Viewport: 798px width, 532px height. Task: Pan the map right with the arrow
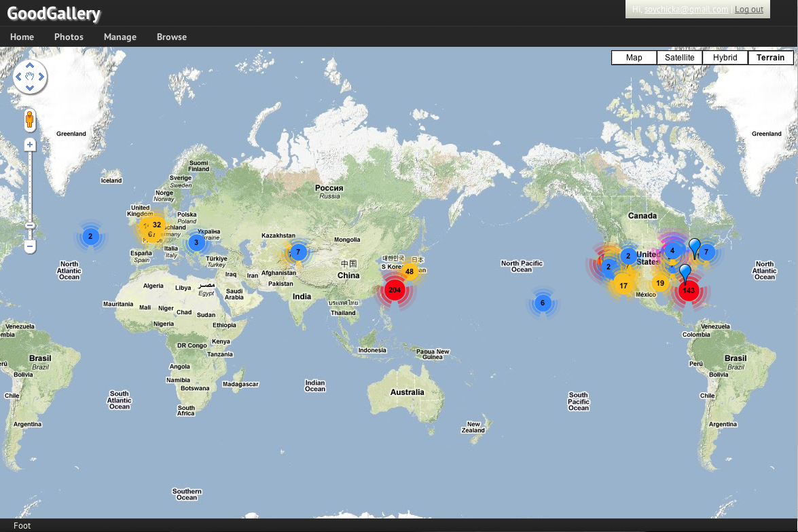[41, 77]
